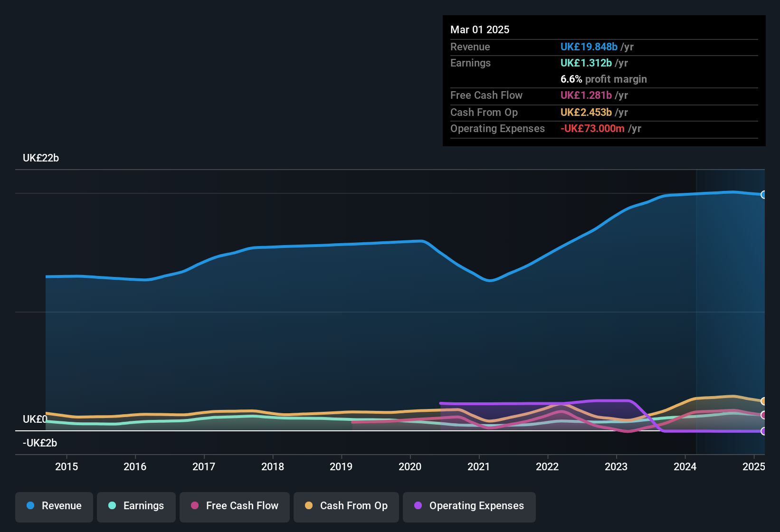Viewport: 780px width, 532px height.
Task: Toggle the Cash From Op legend series
Action: (x=346, y=507)
